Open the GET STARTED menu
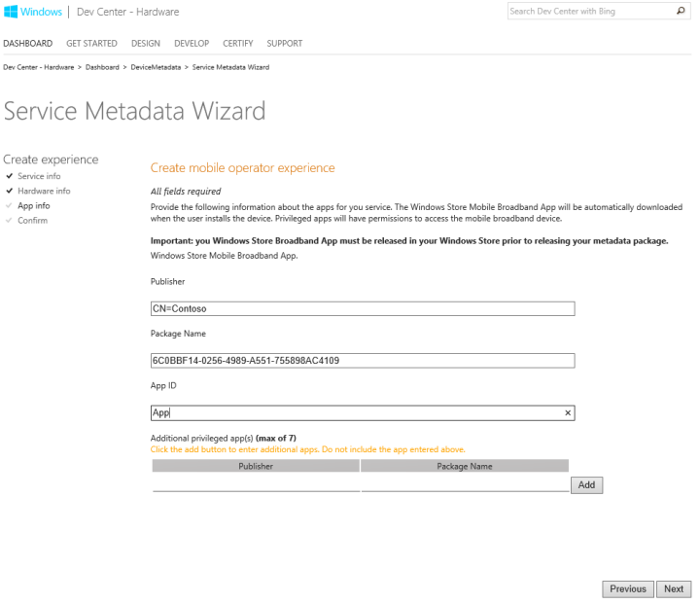The height and width of the screenshot is (604, 700). click(91, 44)
